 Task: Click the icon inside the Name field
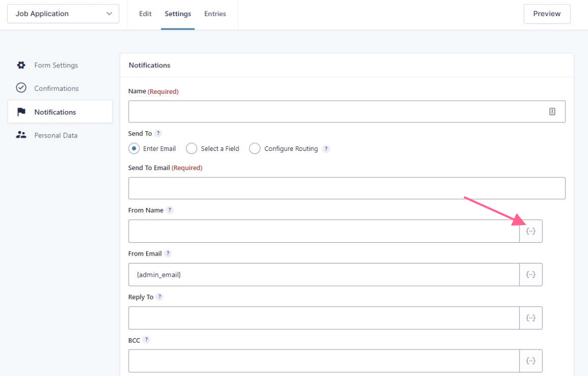point(552,112)
